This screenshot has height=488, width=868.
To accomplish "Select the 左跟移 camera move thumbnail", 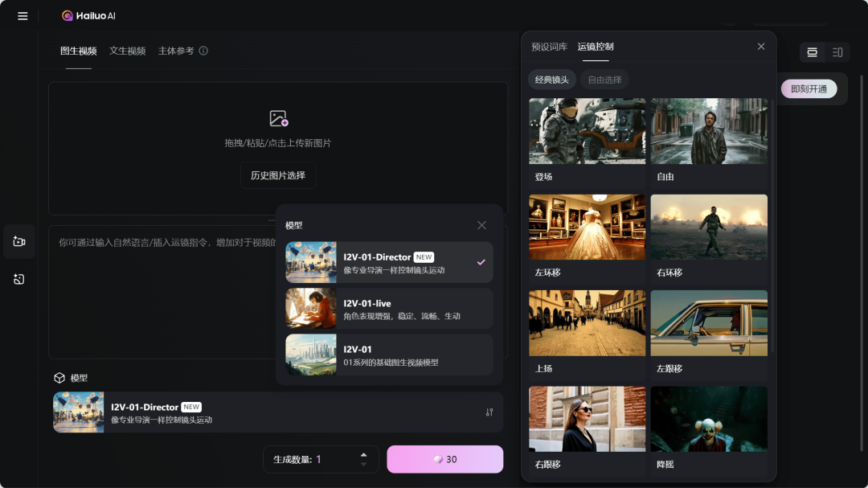I will (x=709, y=323).
